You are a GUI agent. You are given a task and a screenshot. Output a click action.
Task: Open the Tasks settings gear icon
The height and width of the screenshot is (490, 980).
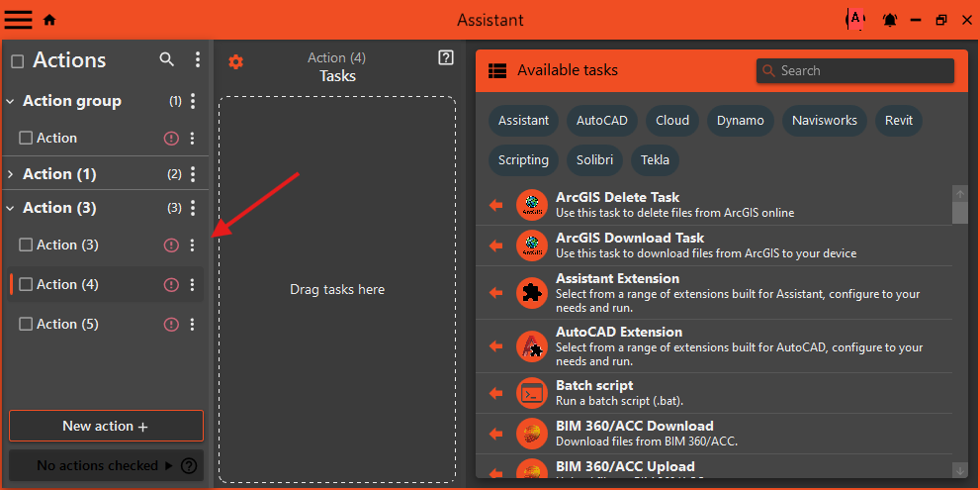(235, 62)
